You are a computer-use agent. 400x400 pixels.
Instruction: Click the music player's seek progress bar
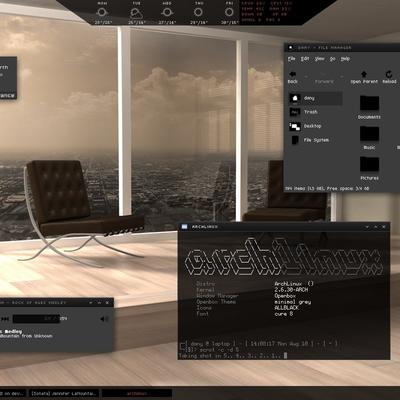(36, 319)
